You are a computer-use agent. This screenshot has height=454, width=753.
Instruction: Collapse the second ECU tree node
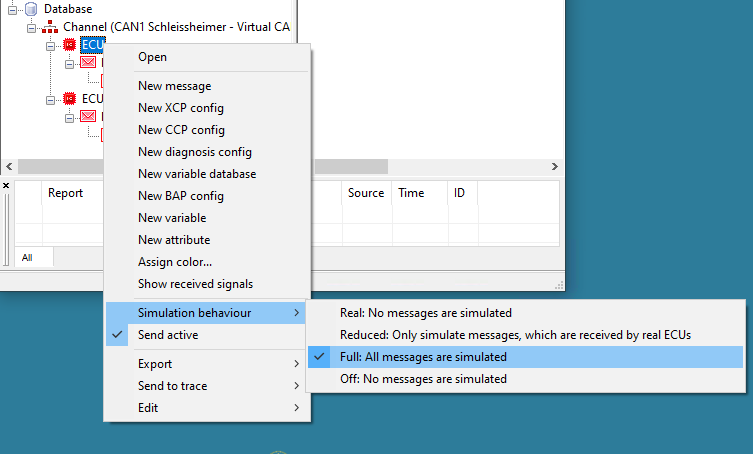(x=51, y=99)
